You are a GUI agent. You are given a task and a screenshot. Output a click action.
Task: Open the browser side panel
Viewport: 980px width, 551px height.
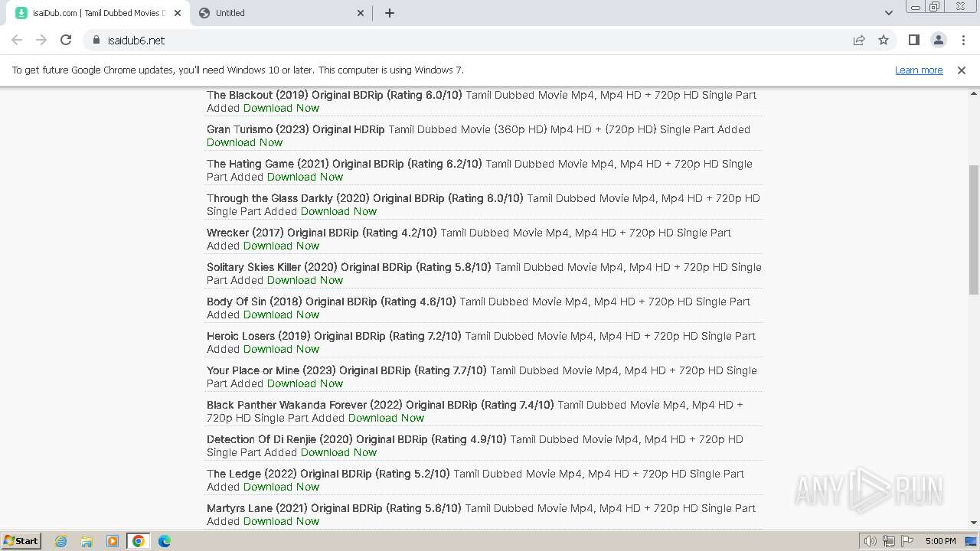(913, 40)
